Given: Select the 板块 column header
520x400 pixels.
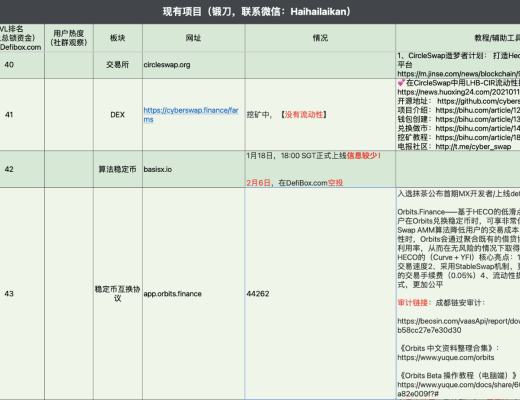Looking at the screenshot, I should (118, 38).
